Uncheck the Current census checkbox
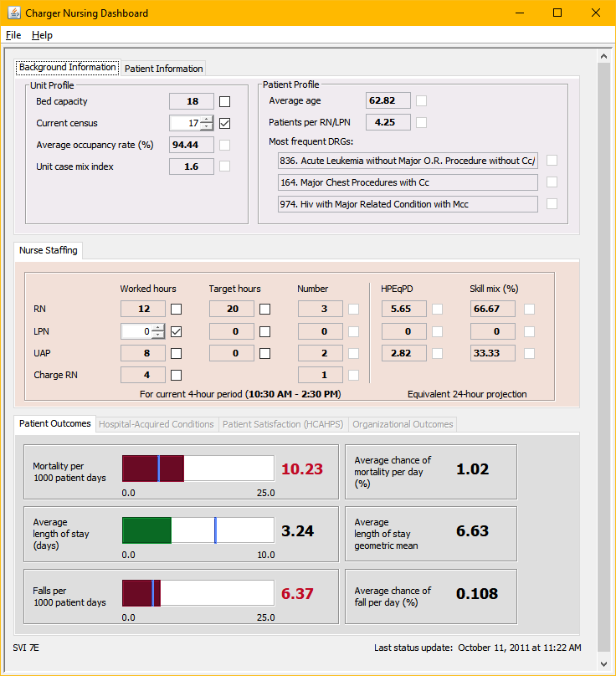This screenshot has width=616, height=676. [x=225, y=123]
